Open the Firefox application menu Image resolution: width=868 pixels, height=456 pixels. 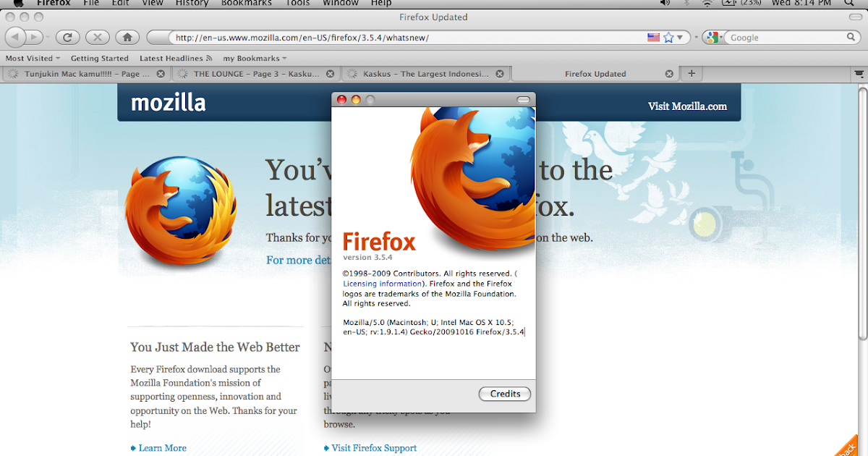click(x=54, y=3)
